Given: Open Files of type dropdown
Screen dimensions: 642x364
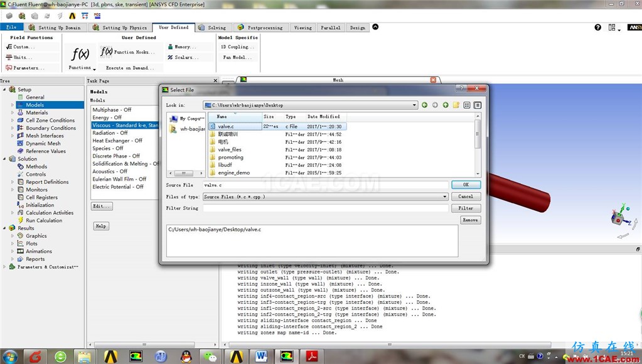Looking at the screenshot, I should click(445, 197).
